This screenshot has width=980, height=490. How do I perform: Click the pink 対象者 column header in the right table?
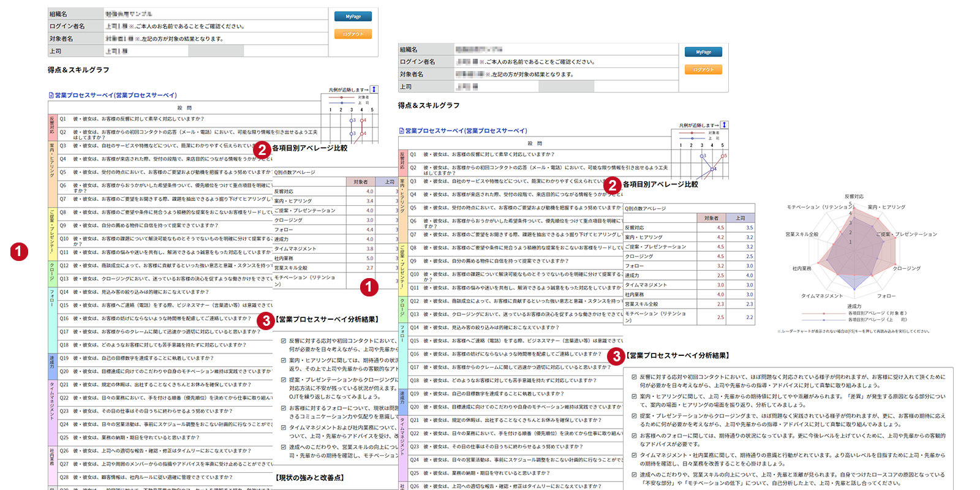click(711, 218)
